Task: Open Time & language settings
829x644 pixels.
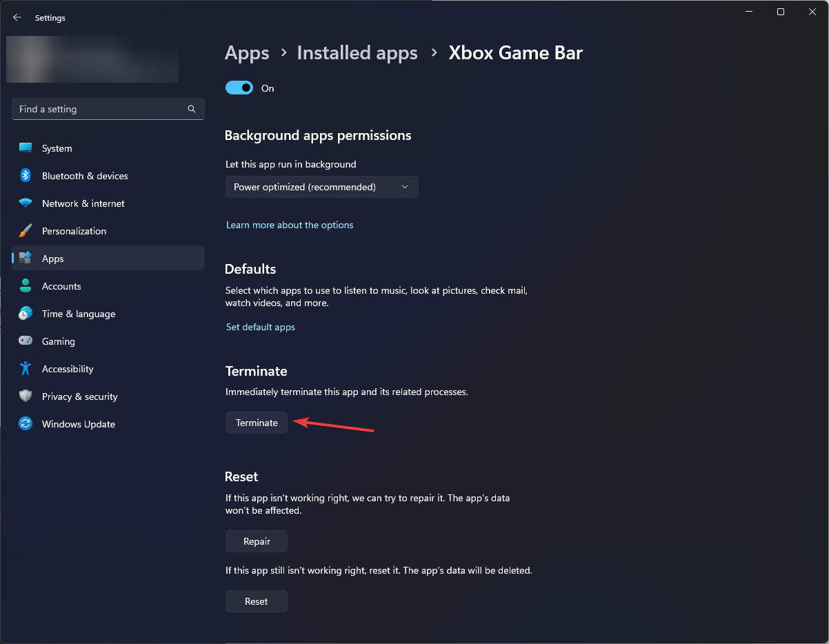Action: (108, 314)
